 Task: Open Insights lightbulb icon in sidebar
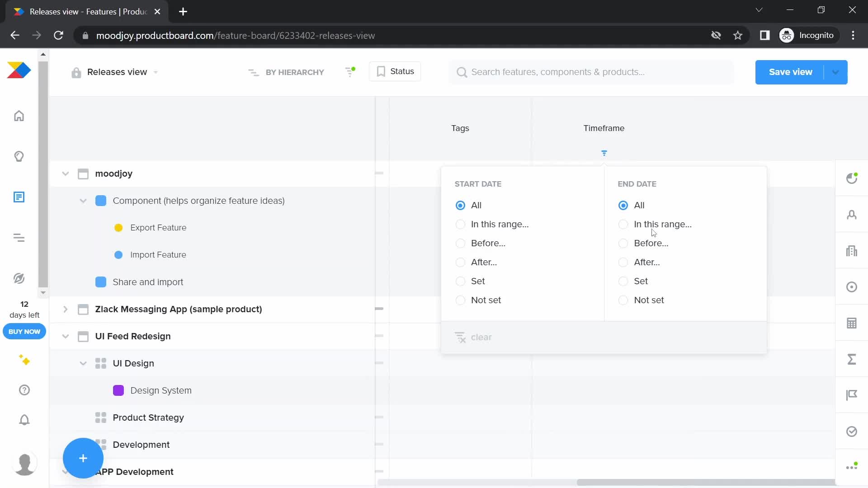(19, 156)
